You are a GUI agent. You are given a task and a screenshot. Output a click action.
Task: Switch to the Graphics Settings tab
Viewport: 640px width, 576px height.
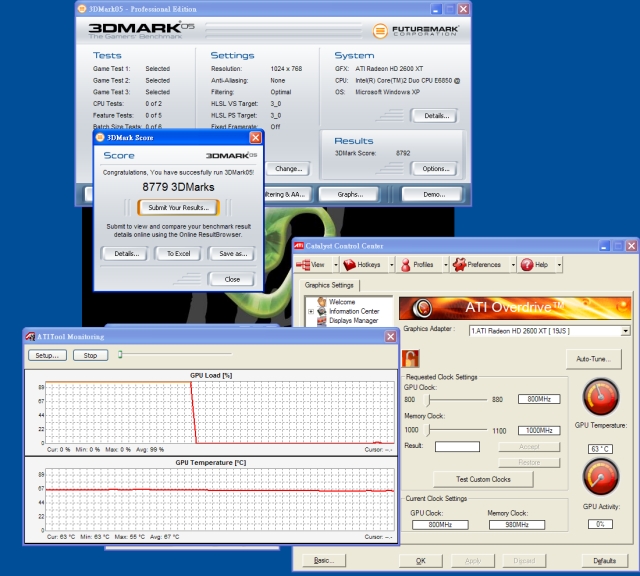(x=329, y=285)
